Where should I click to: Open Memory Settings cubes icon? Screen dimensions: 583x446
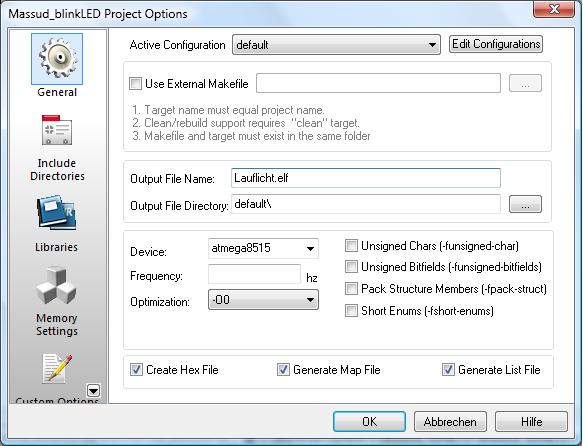click(x=57, y=286)
